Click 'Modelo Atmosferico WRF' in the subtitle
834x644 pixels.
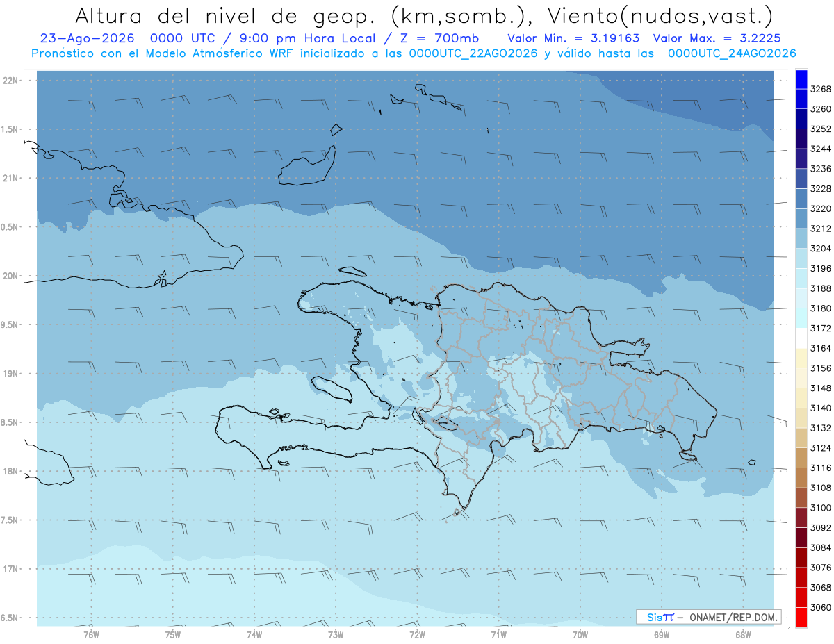pos(219,53)
